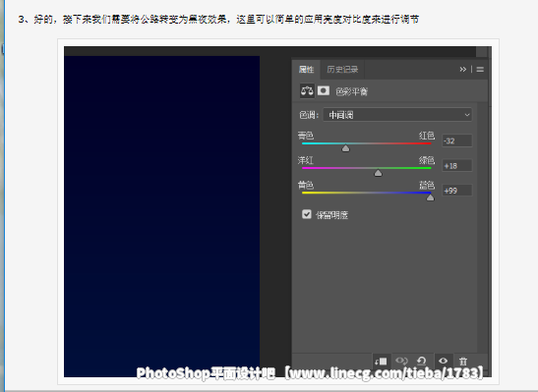This screenshot has width=538, height=392.
Task: Click the view previous state icon
Action: [x=401, y=361]
